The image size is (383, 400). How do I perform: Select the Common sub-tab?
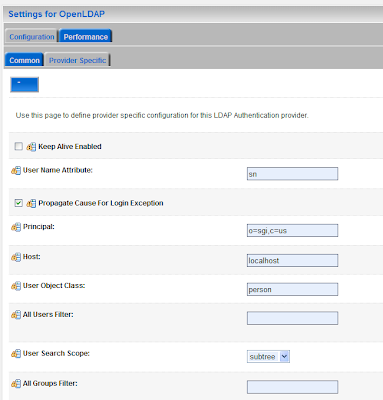pos(24,60)
